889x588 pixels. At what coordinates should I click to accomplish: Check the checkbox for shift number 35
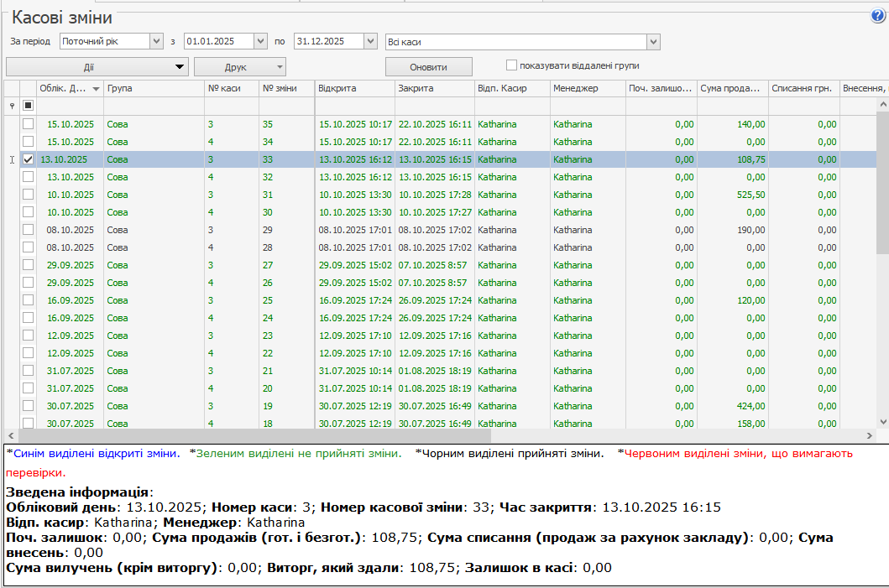28,124
